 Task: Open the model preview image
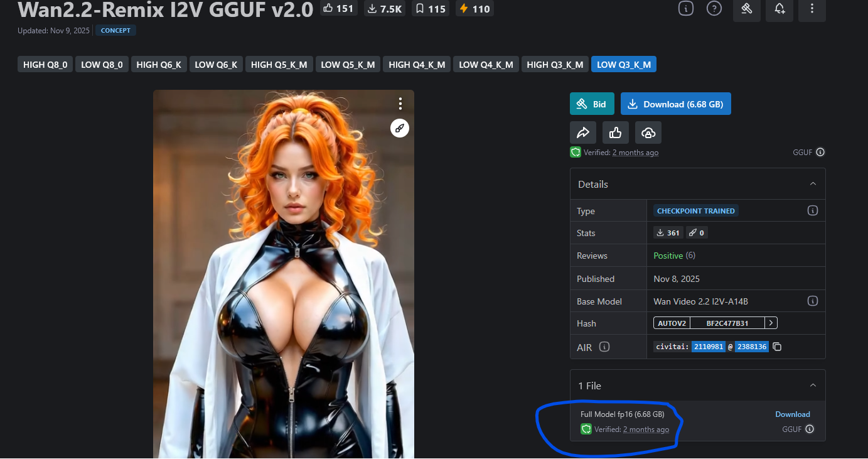coord(284,274)
